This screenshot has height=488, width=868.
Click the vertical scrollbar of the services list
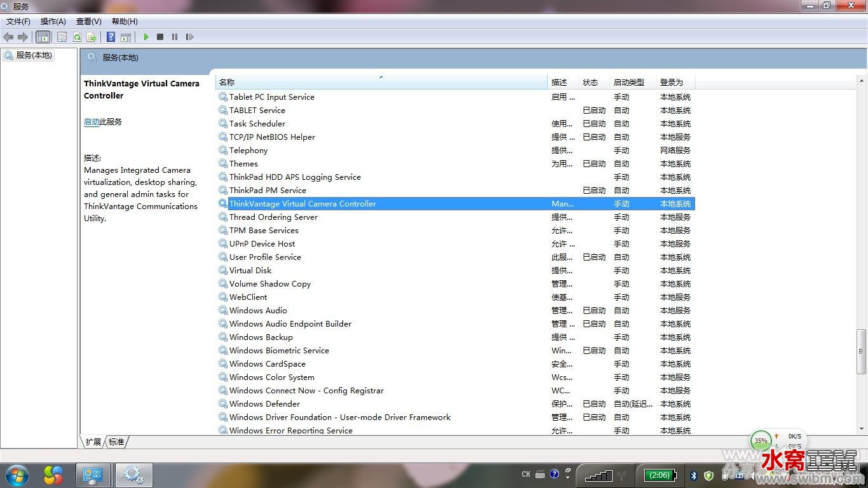coord(862,351)
